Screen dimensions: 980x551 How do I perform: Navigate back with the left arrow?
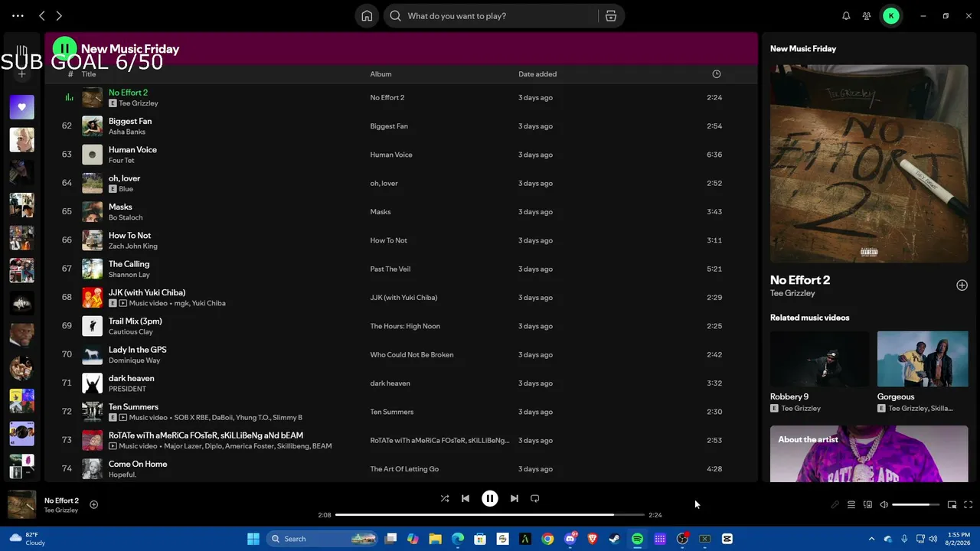tap(41, 16)
